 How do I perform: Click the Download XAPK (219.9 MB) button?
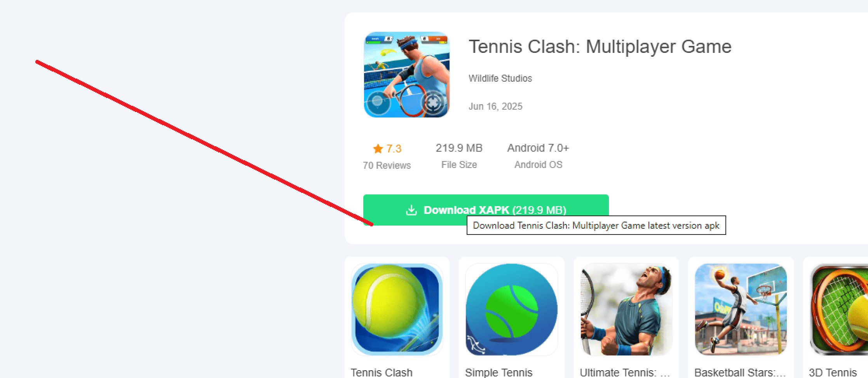[486, 210]
